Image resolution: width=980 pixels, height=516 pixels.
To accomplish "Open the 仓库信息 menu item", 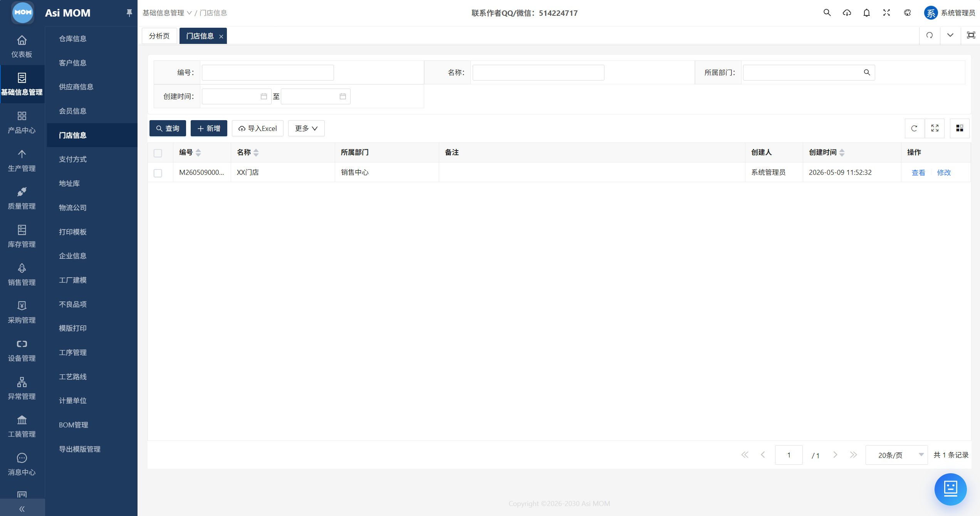I will point(72,39).
